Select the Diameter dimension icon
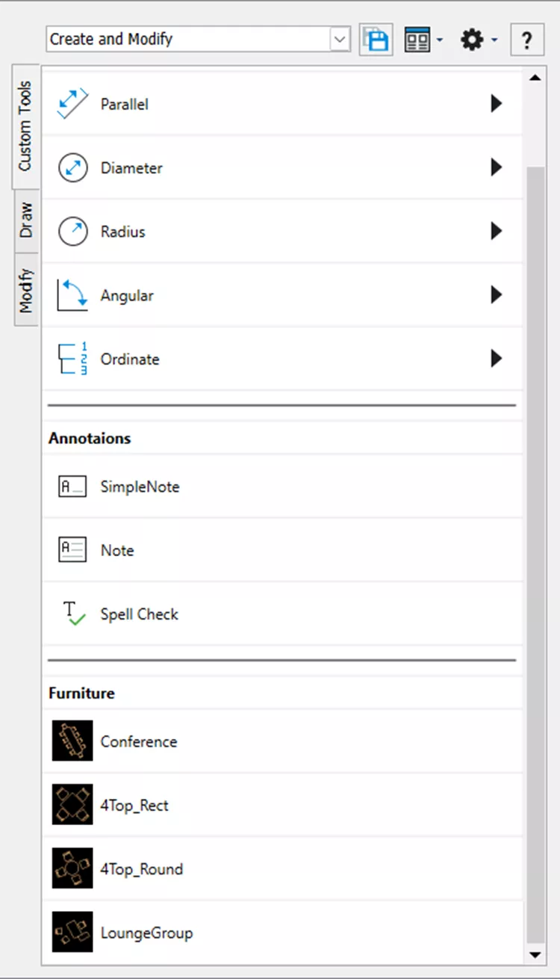 pyautogui.click(x=72, y=168)
